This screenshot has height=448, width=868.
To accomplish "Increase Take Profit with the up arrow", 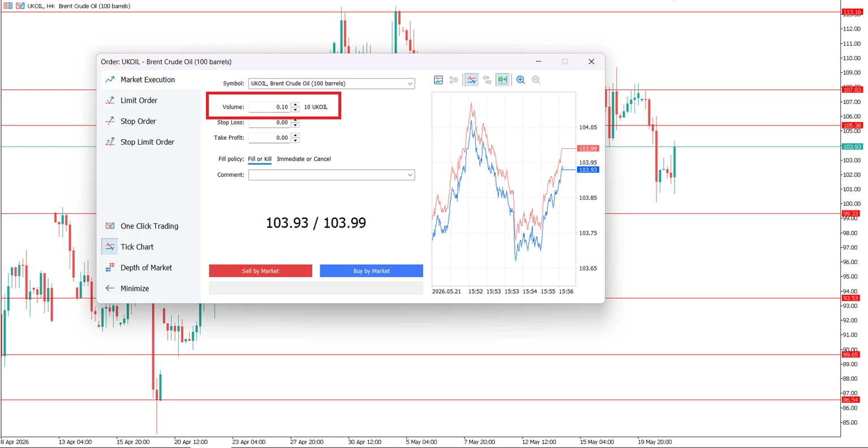I will point(295,135).
